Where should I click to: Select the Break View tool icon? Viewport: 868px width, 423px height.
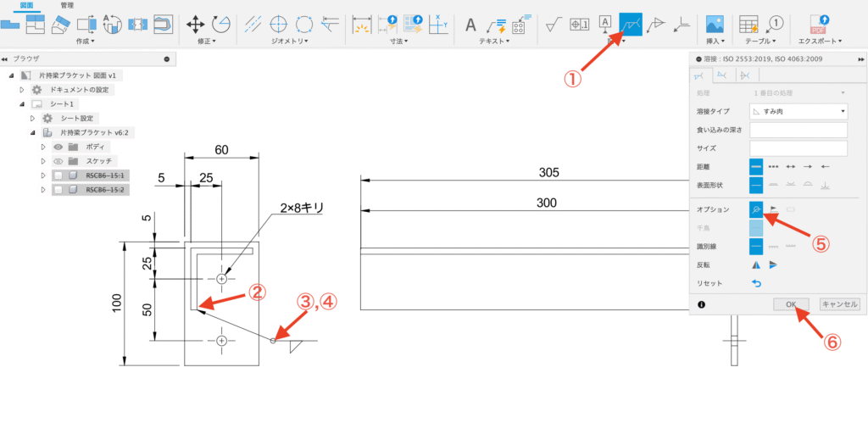pyautogui.click(x=136, y=25)
